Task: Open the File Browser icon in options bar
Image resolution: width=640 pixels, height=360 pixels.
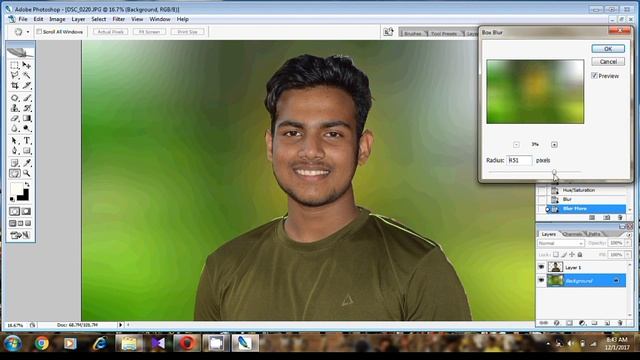Action: point(388,32)
